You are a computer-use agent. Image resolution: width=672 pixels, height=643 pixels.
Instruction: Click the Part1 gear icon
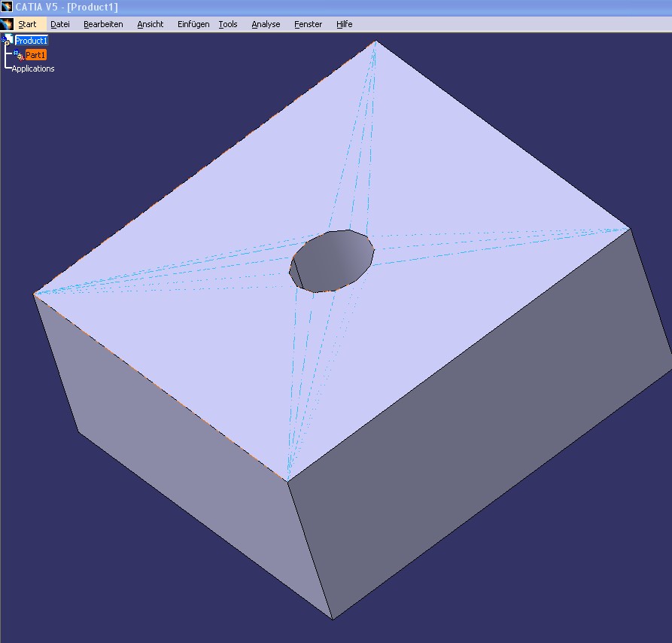pyautogui.click(x=18, y=55)
